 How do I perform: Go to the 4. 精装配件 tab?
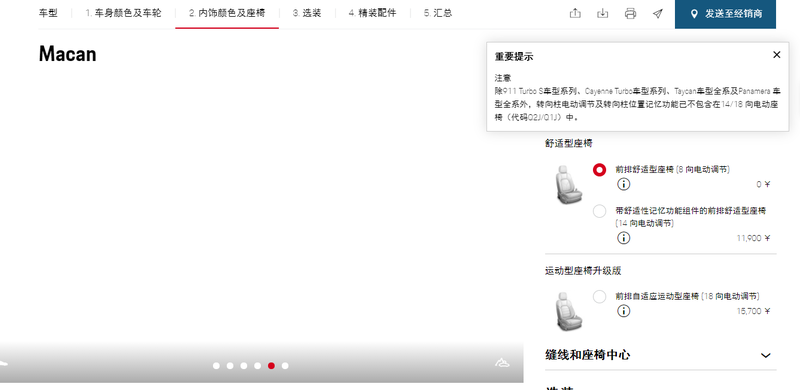372,13
